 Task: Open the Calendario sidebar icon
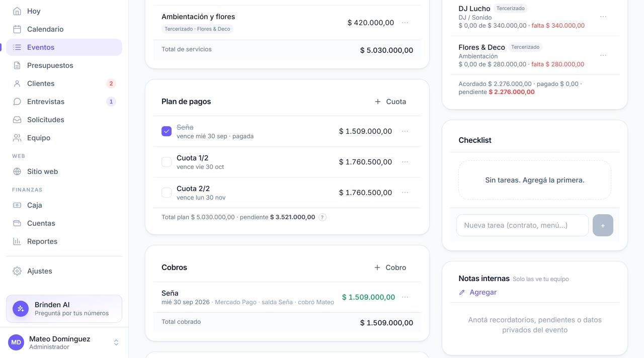(17, 29)
